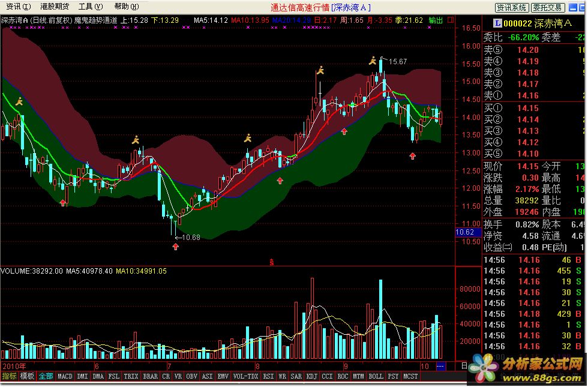
Task: Click the 委托交易 button
Action: [x=547, y=7]
